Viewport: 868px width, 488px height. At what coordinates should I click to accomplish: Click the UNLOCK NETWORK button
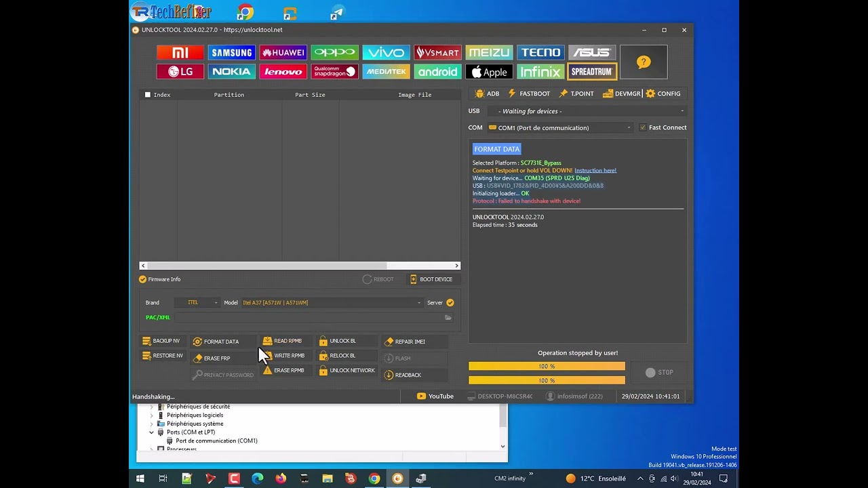point(347,371)
